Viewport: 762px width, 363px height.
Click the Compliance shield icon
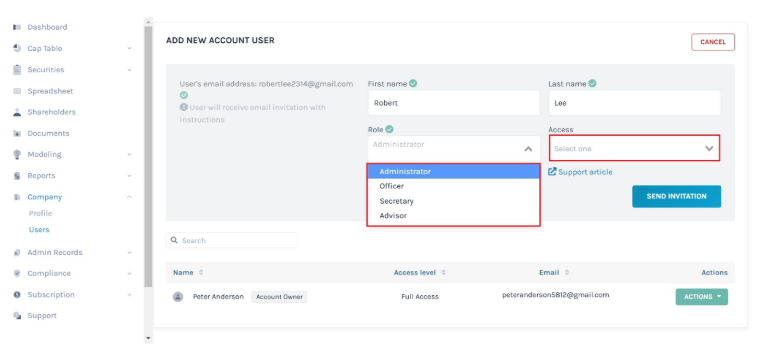point(17,273)
